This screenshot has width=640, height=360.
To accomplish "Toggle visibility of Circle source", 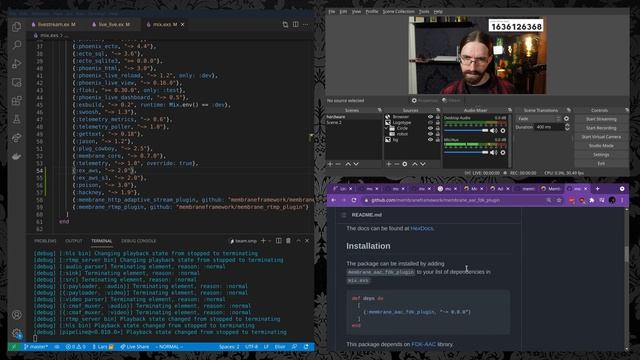I will [430, 128].
